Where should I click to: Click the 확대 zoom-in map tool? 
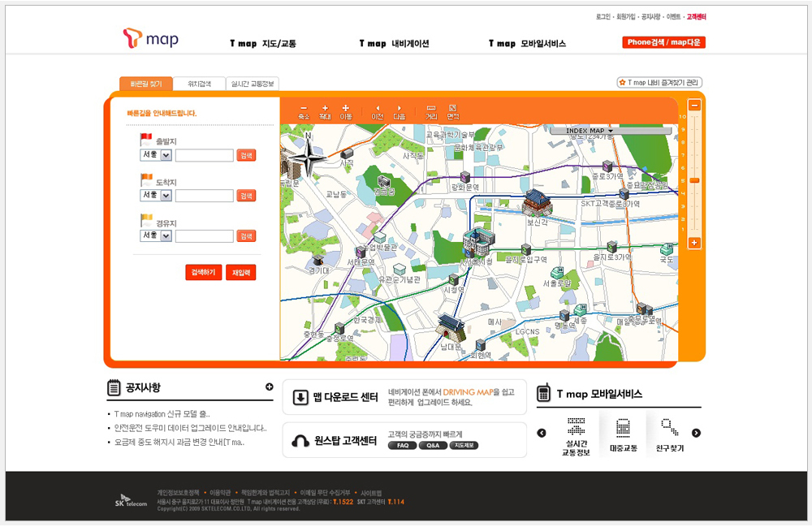coord(325,111)
